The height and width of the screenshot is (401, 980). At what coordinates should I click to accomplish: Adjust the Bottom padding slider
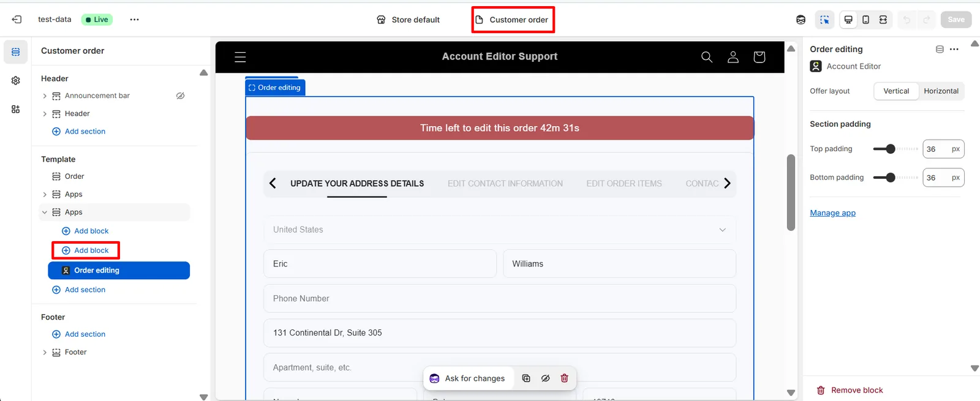pos(891,178)
